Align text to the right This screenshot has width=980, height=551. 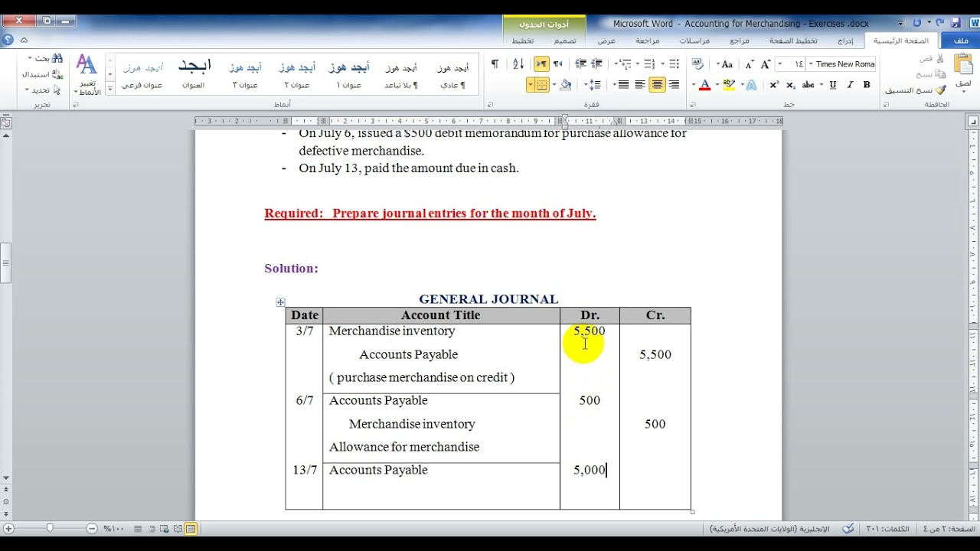point(674,85)
